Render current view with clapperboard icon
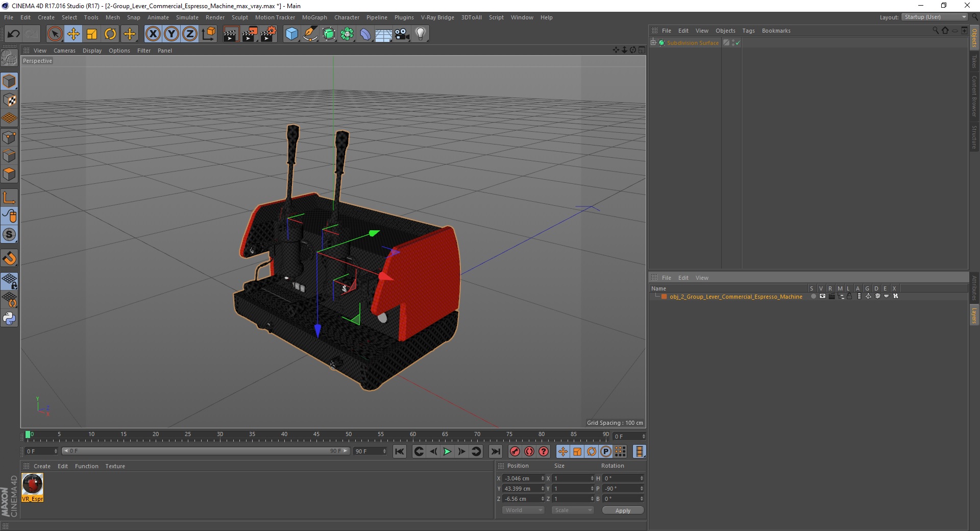This screenshot has height=531, width=980. click(231, 34)
